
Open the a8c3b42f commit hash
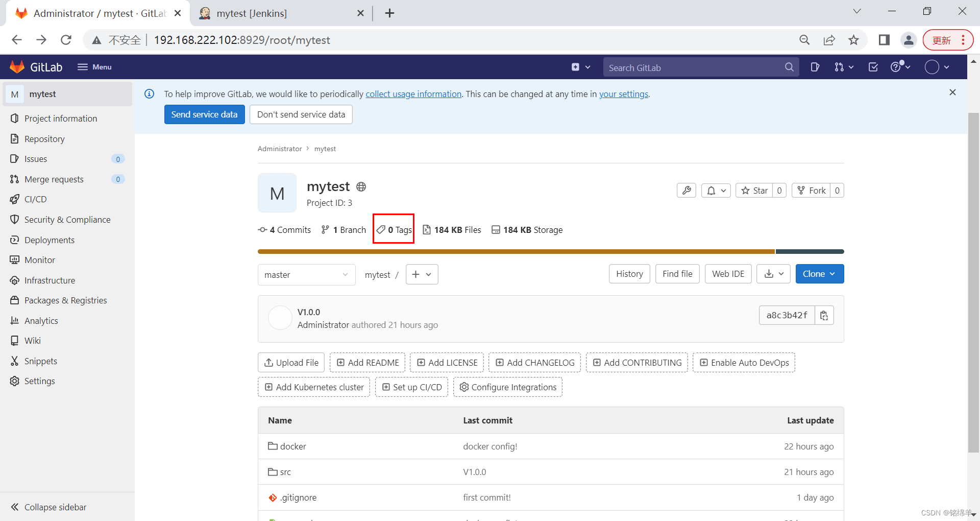(x=787, y=315)
